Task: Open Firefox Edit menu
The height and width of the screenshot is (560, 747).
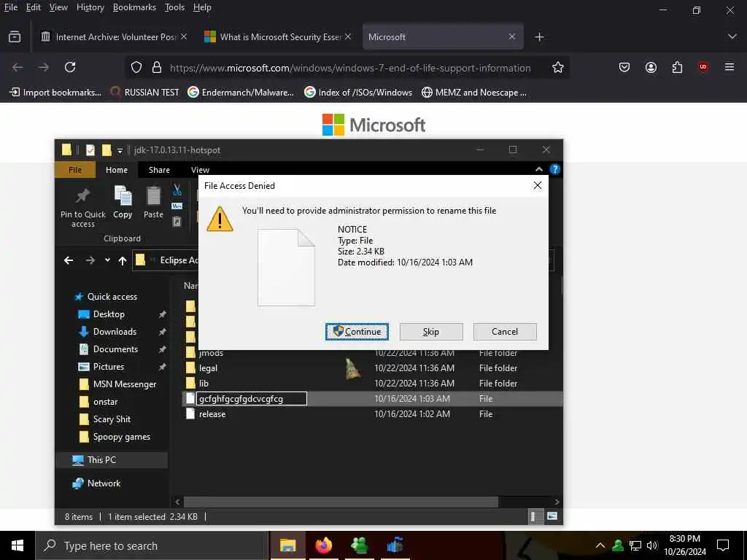Action: 33,7
